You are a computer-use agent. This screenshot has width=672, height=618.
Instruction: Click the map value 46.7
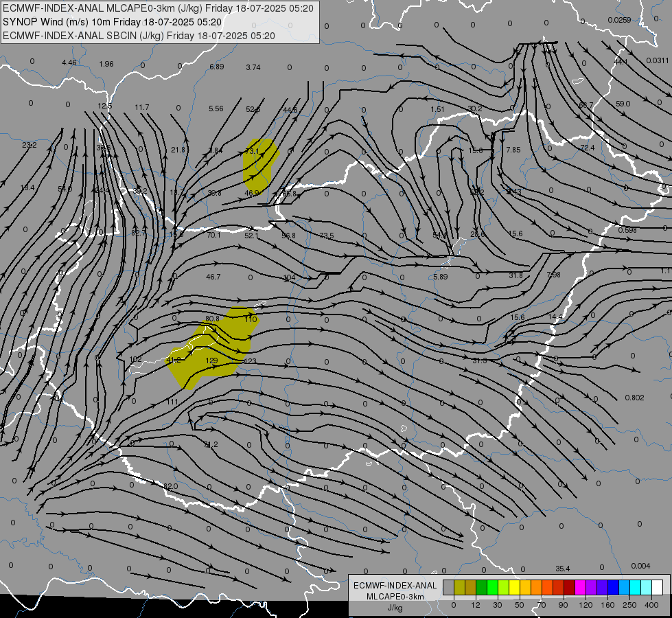click(x=213, y=277)
